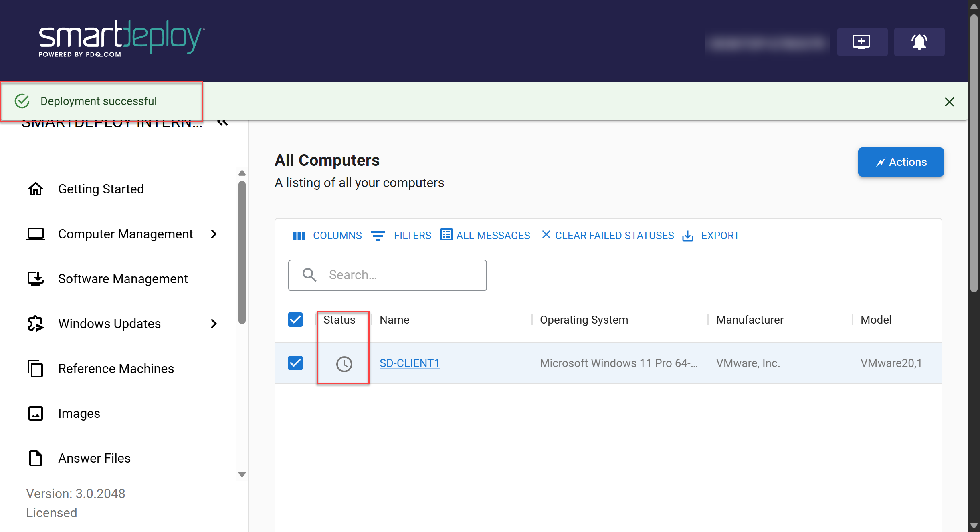The width and height of the screenshot is (980, 532).
Task: Click the All Messages list icon
Action: coord(446,235)
